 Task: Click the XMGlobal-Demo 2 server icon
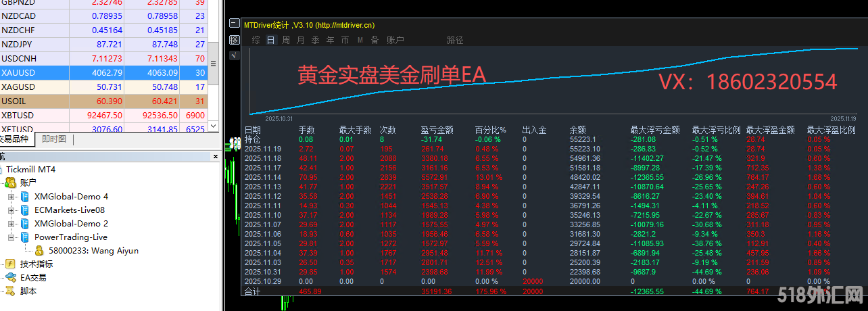tap(24, 224)
